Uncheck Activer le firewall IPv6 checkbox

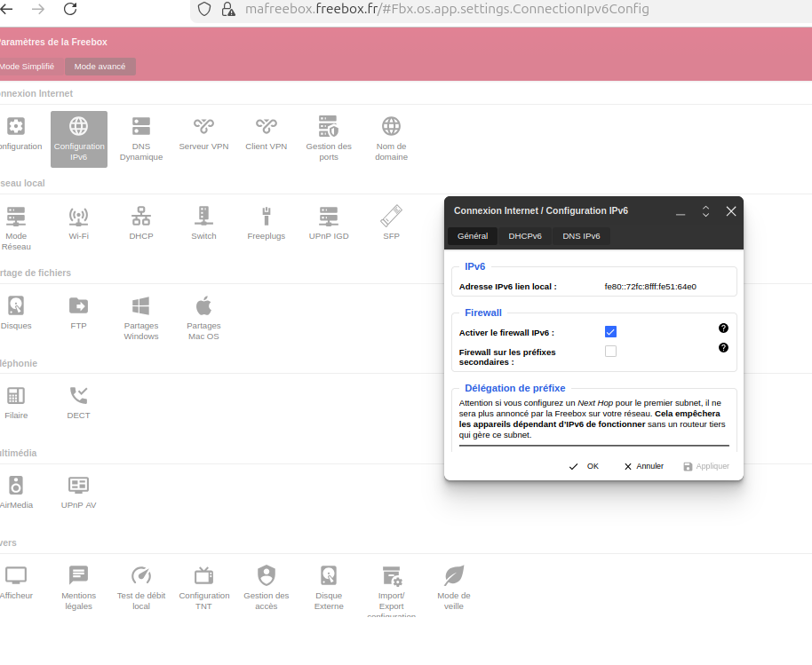click(610, 332)
